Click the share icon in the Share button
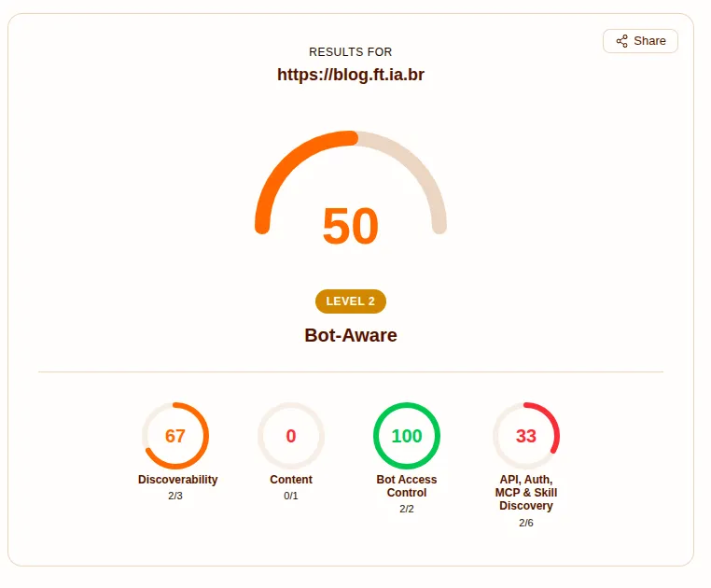 coord(622,41)
